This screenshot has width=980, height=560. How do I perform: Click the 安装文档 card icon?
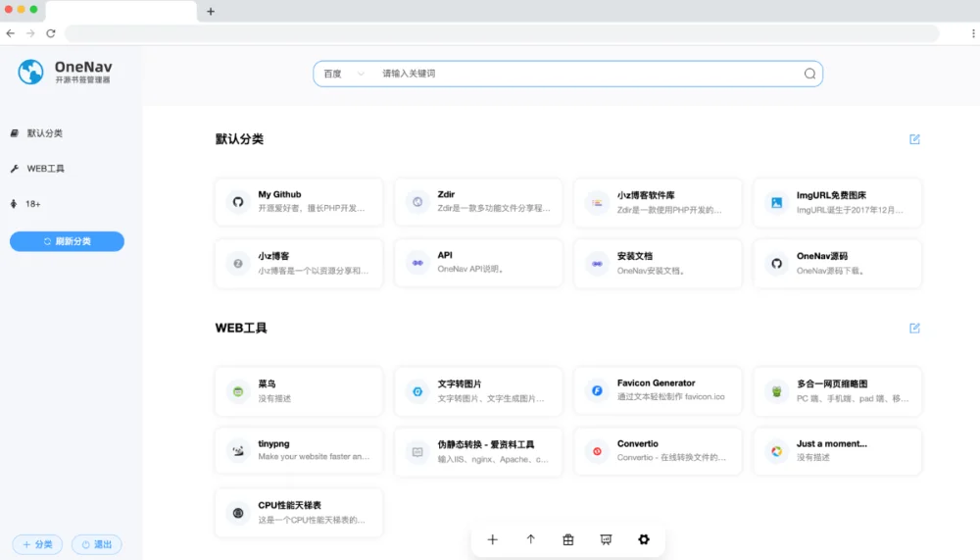(597, 264)
